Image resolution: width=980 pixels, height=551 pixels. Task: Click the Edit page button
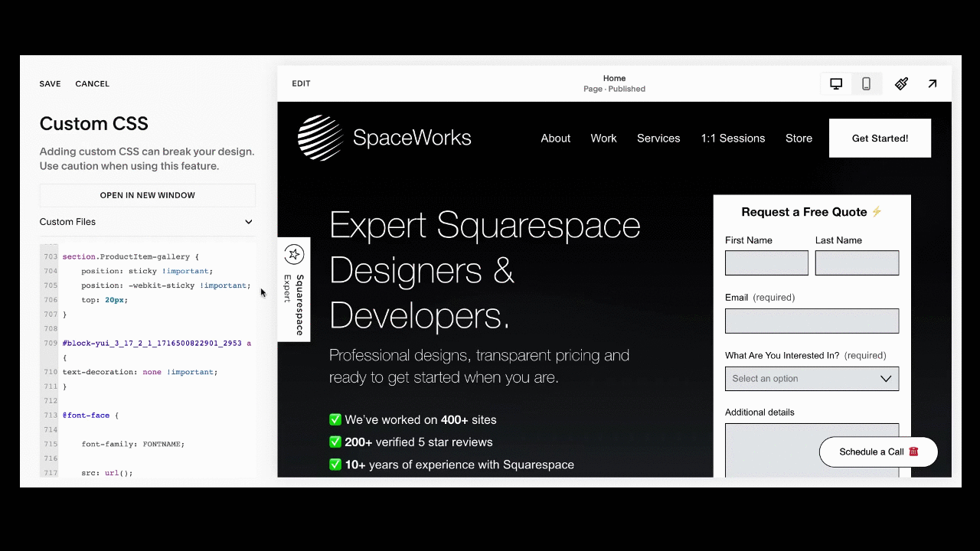[x=301, y=83]
